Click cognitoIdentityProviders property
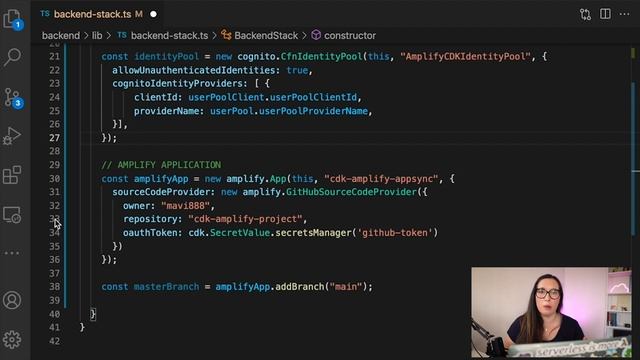 pyautogui.click(x=178, y=83)
